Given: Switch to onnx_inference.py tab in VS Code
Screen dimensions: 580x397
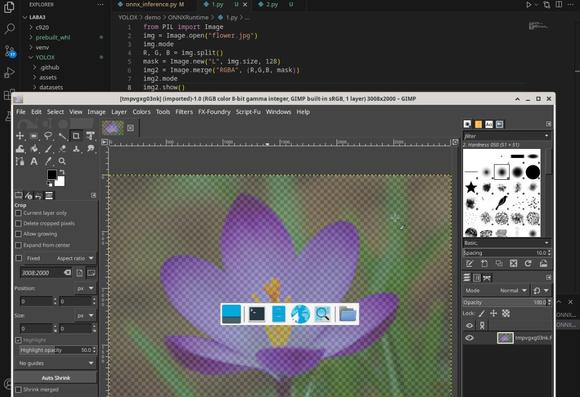Looking at the screenshot, I should tap(155, 4).
